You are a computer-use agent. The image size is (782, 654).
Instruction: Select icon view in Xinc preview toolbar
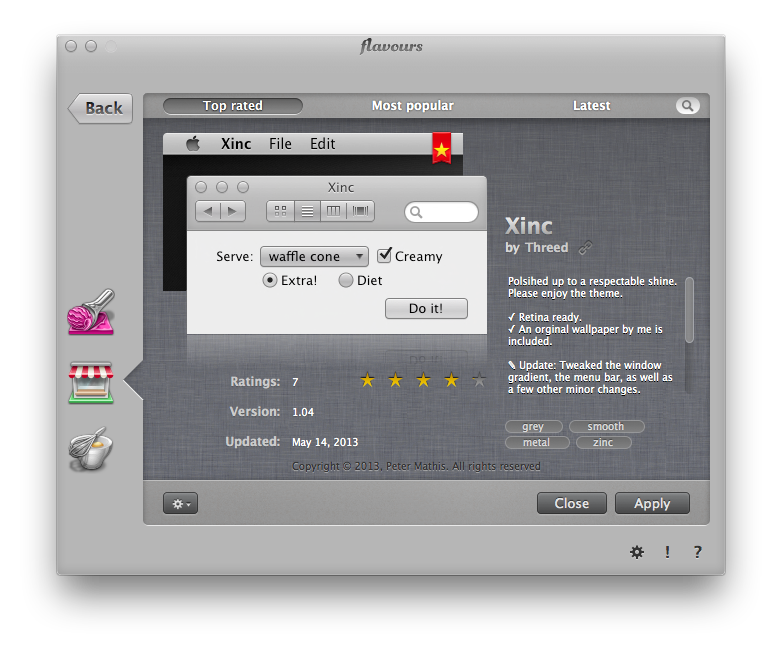tap(281, 211)
